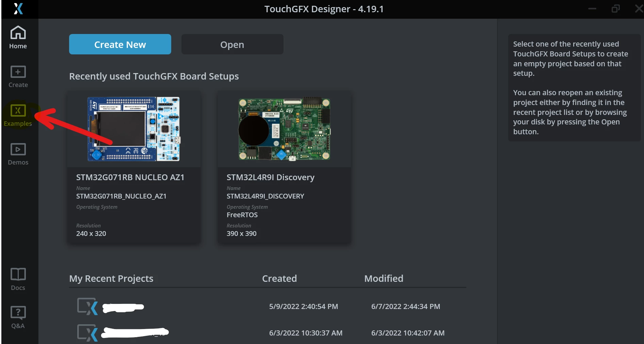Open the Demos sidebar section

click(18, 154)
